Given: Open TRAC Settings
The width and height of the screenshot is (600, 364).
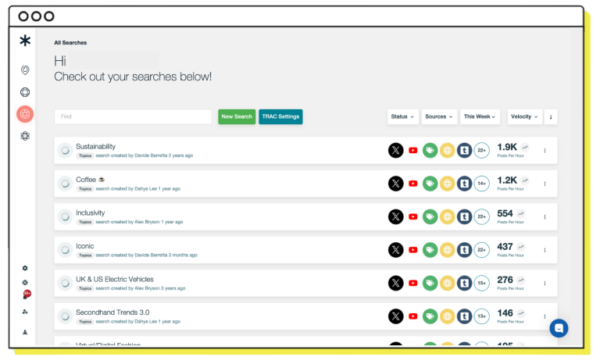Looking at the screenshot, I should (x=280, y=116).
